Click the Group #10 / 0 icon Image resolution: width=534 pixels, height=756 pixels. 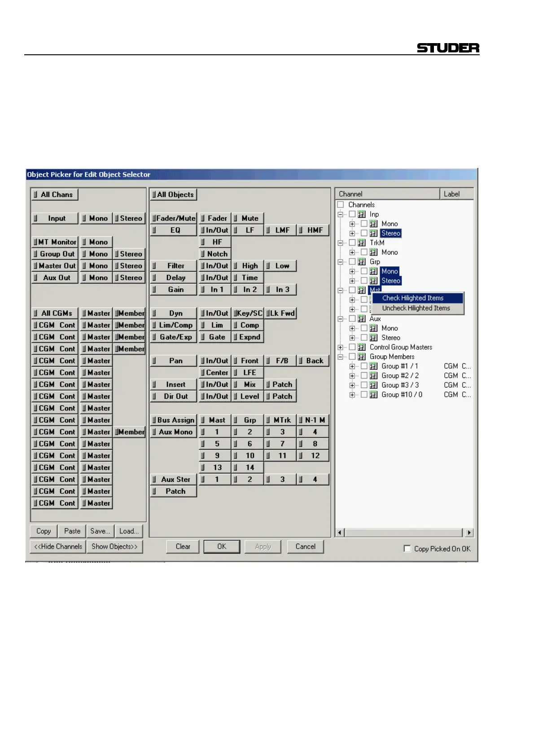pyautogui.click(x=373, y=395)
